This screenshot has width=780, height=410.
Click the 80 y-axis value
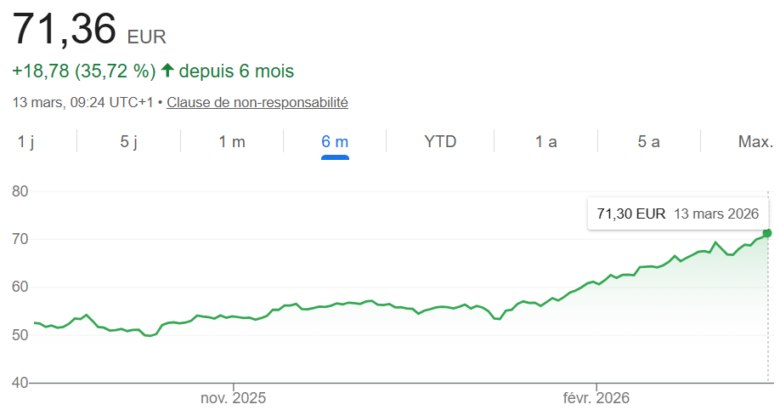coord(20,191)
